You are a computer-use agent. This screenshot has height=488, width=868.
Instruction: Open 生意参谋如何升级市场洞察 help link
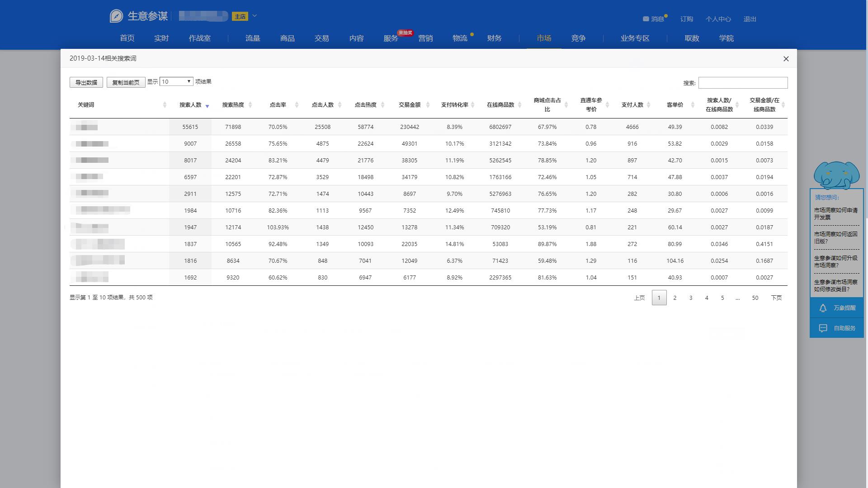[x=836, y=262]
